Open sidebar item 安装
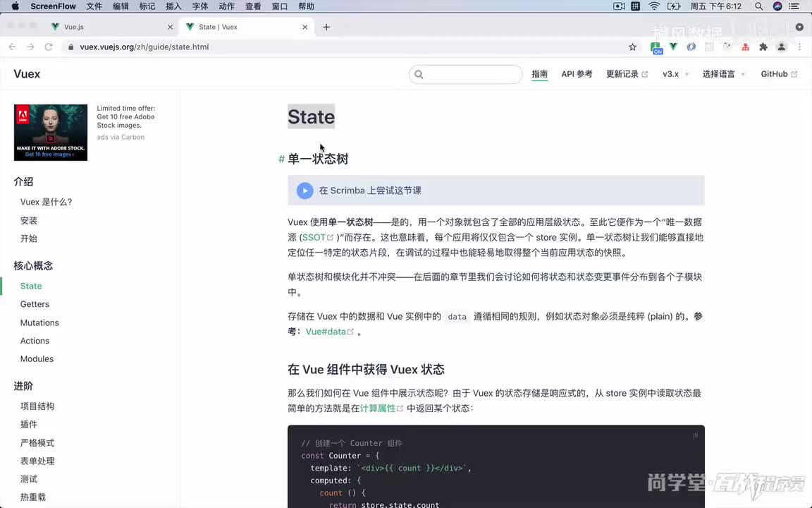The height and width of the screenshot is (508, 812). [28, 220]
